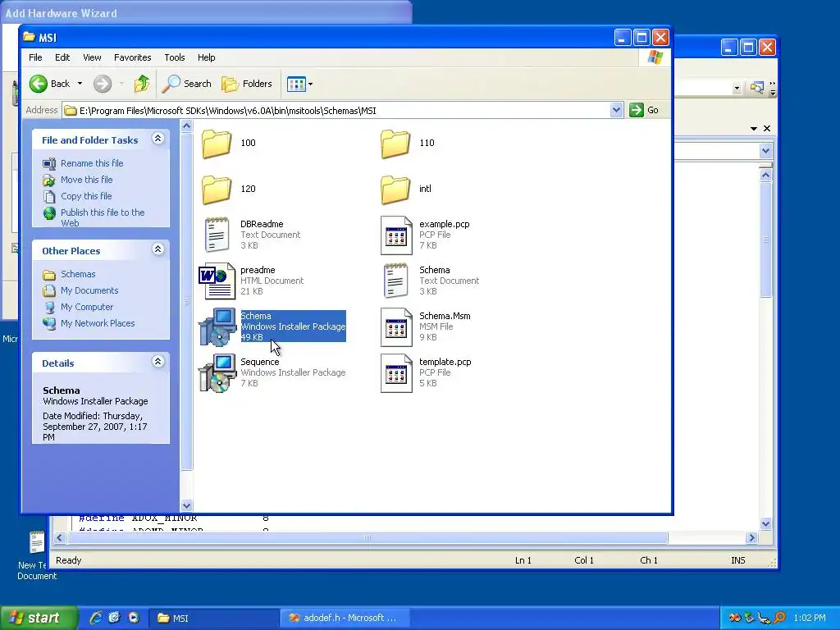Open the Edit menu
Image resolution: width=840 pixels, height=630 pixels.
pos(62,57)
